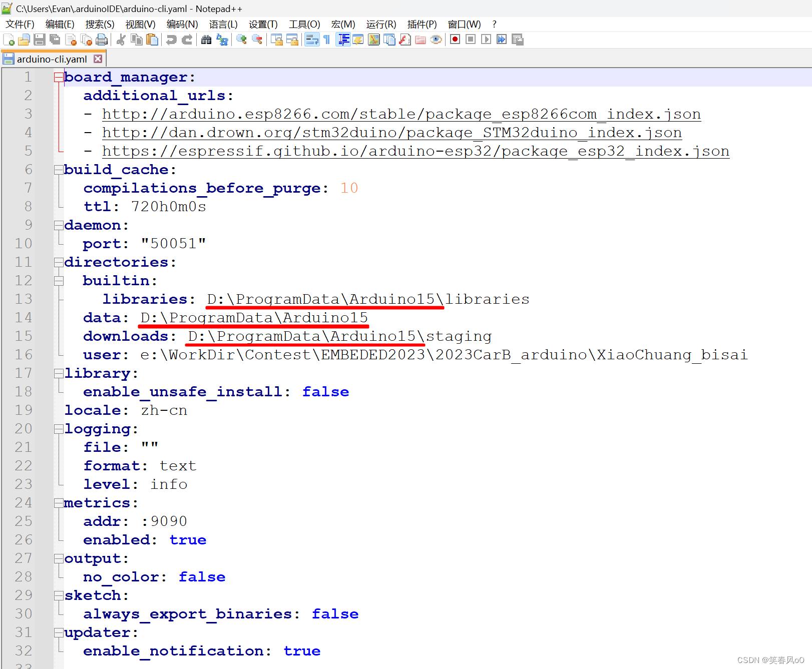This screenshot has width=812, height=669.
Task: Click the Print toolbar icon
Action: coord(102,40)
